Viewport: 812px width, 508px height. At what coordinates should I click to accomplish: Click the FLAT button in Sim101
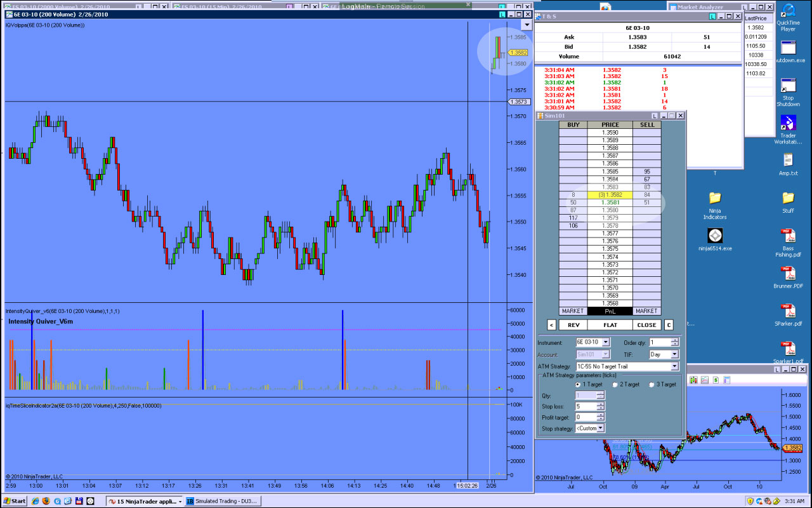[x=610, y=325]
